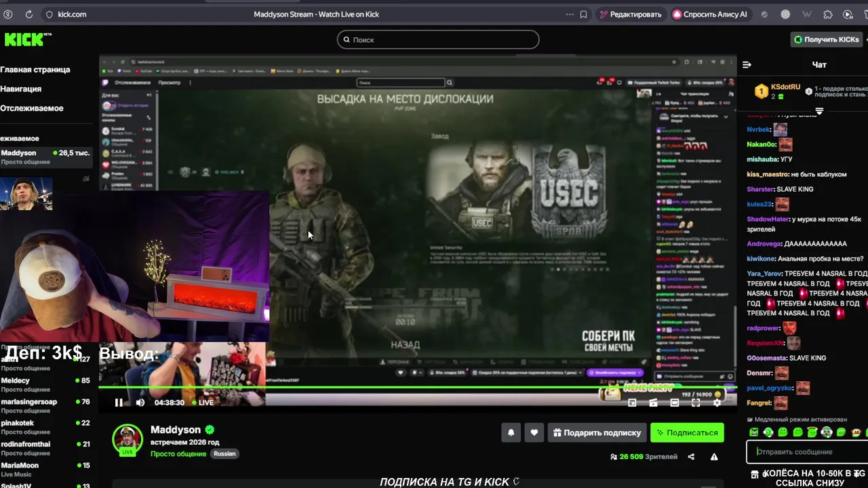Click the Подарить подписку gift button
Image resolution: width=868 pixels, height=488 pixels.
pos(597,432)
